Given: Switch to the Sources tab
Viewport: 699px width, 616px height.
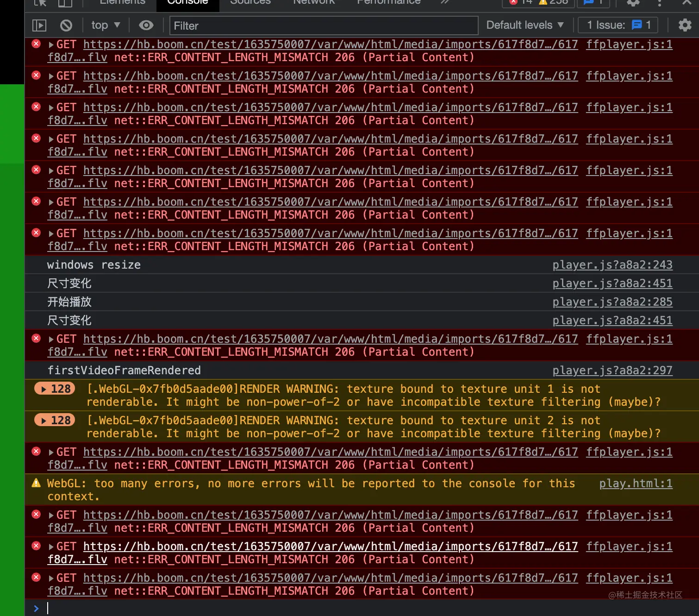Looking at the screenshot, I should click(250, 2).
